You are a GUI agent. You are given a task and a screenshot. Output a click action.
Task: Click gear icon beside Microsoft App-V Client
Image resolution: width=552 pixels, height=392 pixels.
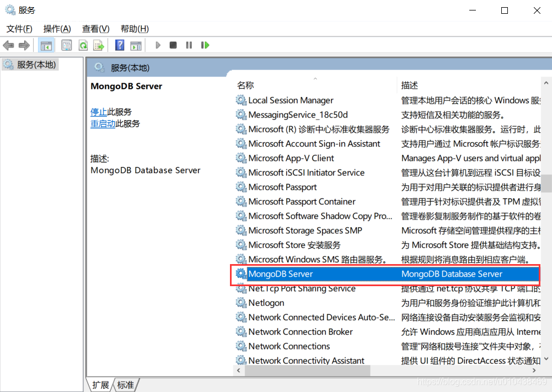pyautogui.click(x=241, y=158)
